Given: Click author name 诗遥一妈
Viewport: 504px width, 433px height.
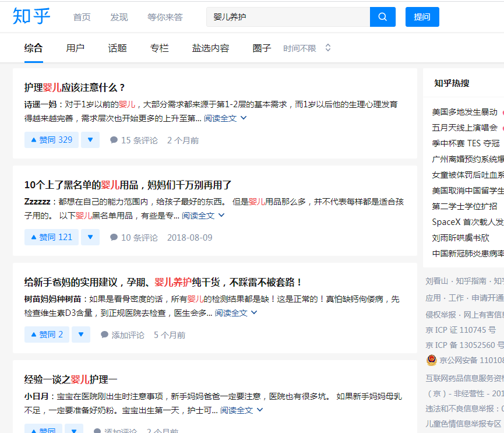Looking at the screenshot, I should [x=41, y=104].
